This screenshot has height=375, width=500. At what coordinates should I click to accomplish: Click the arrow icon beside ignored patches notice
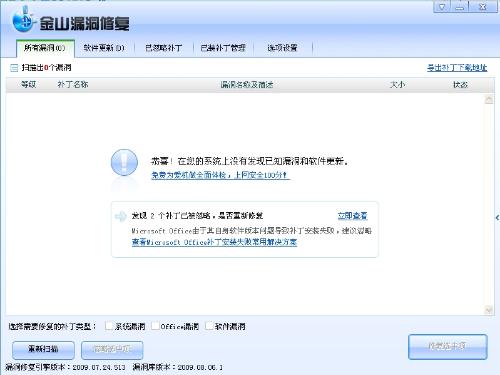[120, 216]
